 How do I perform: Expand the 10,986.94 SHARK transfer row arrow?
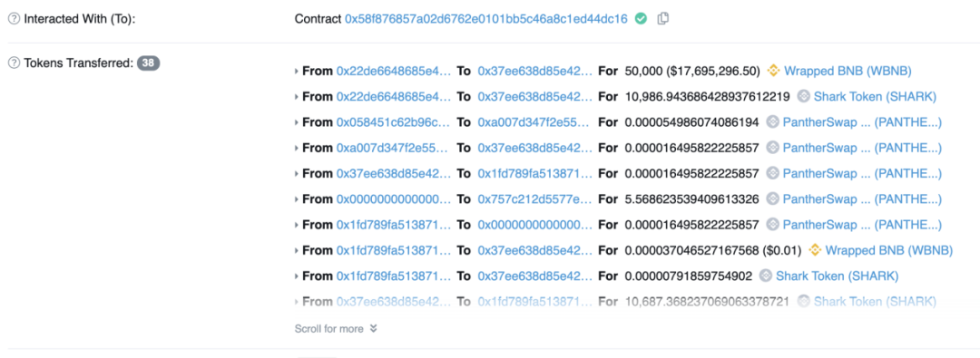297,97
